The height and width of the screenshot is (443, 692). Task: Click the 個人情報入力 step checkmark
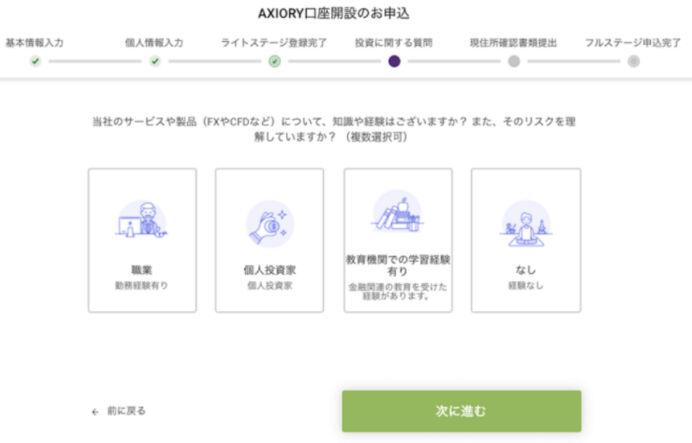pyautogui.click(x=155, y=61)
